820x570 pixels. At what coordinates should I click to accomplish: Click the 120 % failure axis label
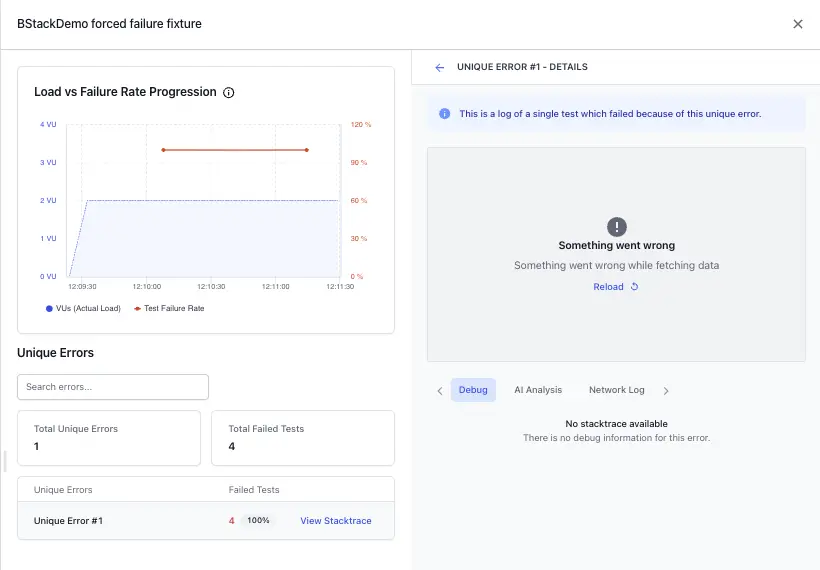click(361, 124)
